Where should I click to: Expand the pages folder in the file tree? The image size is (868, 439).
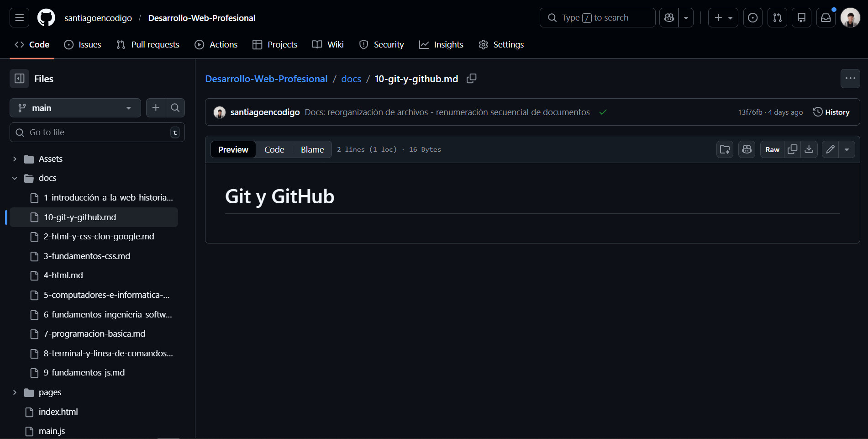point(14,392)
